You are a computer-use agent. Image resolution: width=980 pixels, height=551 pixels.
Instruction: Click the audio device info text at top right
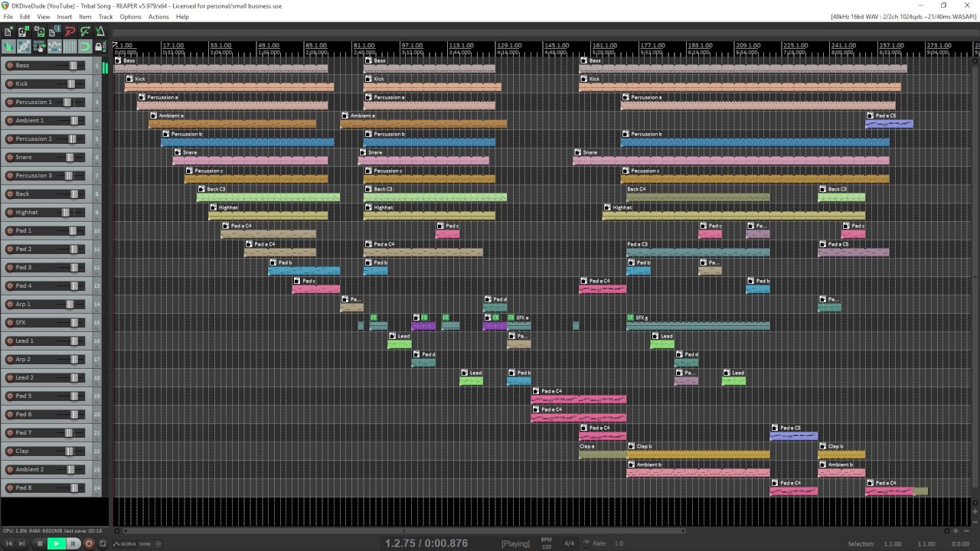coord(903,17)
